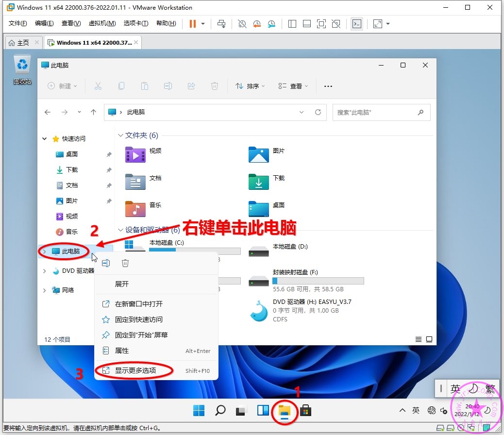Expand the DVD 驱动器 tree node
The image size is (504, 435).
click(44, 271)
